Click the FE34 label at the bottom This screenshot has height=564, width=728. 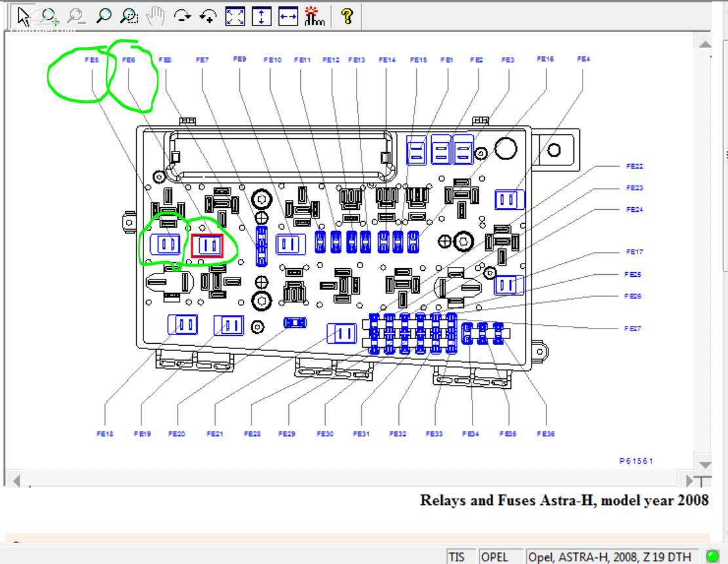coord(470,434)
